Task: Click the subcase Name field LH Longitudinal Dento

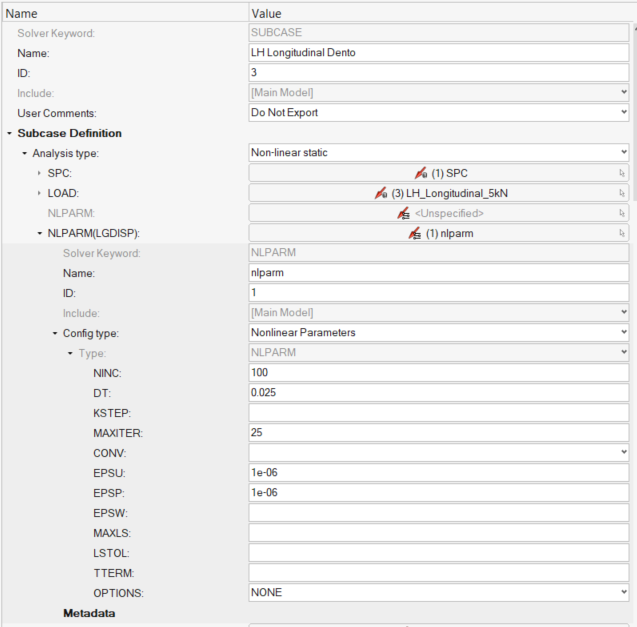Action: 439,52
